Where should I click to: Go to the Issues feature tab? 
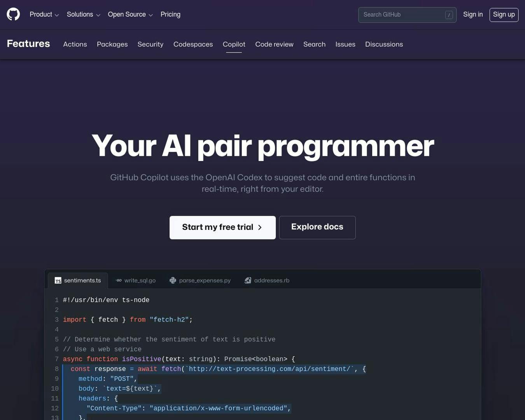tap(345, 44)
